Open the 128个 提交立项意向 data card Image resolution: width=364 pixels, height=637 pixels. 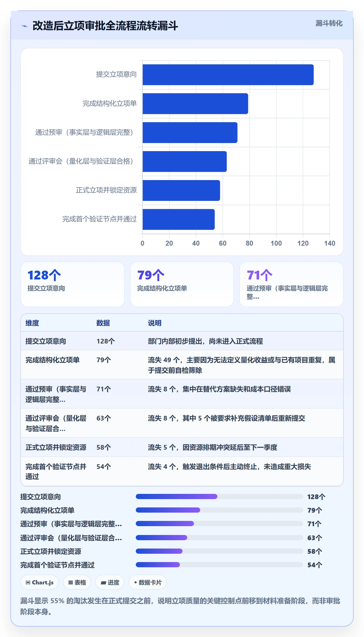pyautogui.click(x=73, y=284)
